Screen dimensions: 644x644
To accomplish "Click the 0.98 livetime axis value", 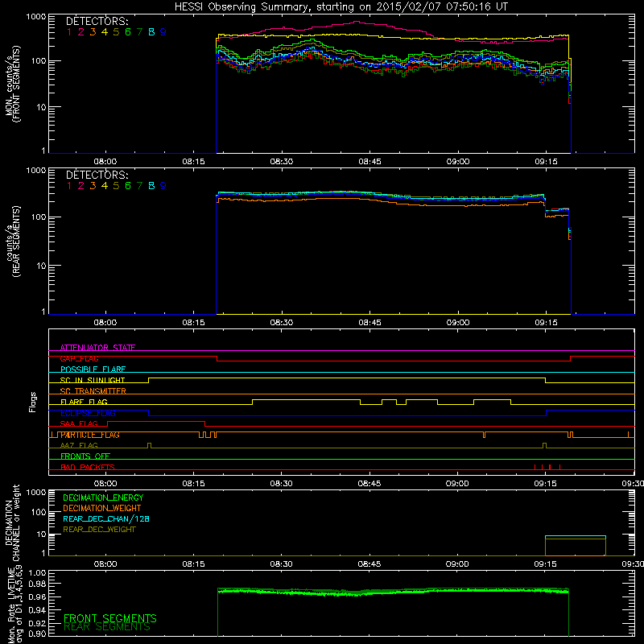I will pos(35,584).
